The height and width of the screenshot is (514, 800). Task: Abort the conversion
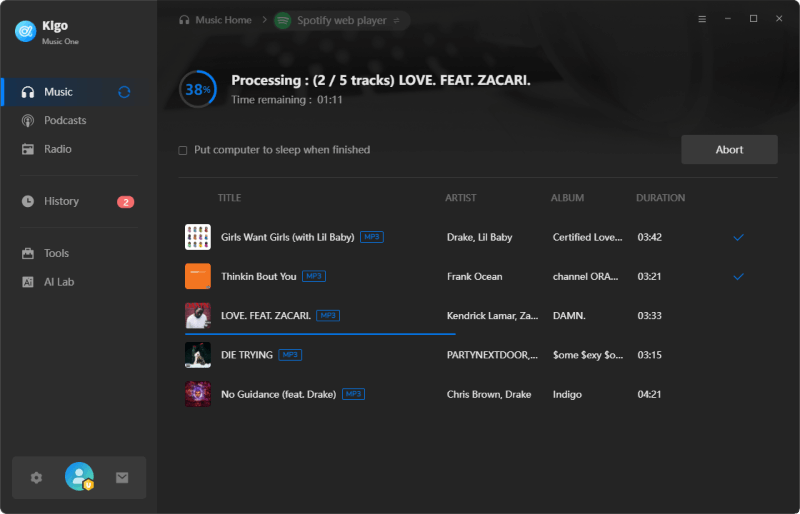tap(729, 150)
